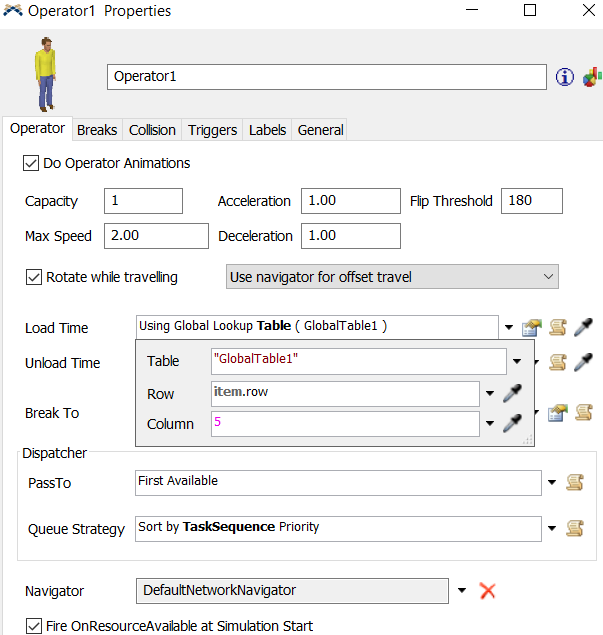The image size is (603, 635).
Task: Toggle Do Operator Animations checkbox
Action: click(31, 162)
